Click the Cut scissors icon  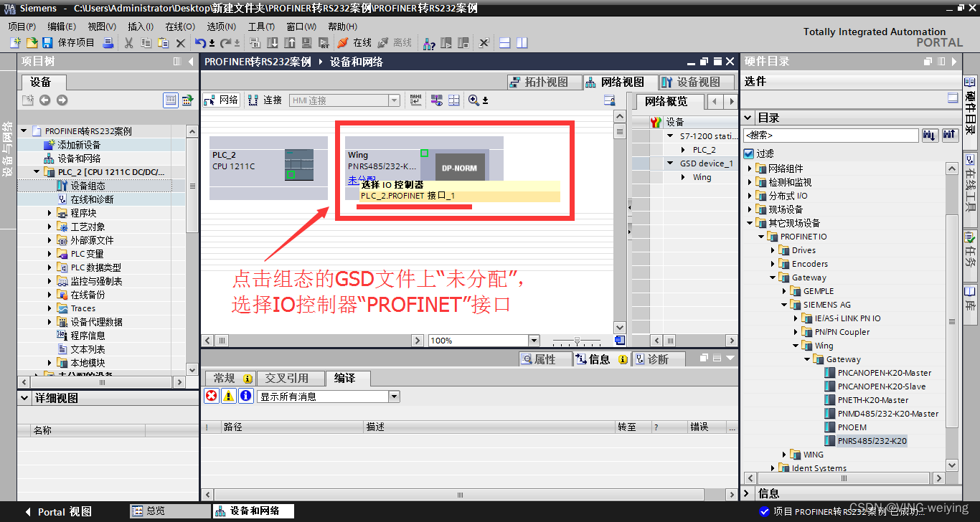[x=129, y=43]
